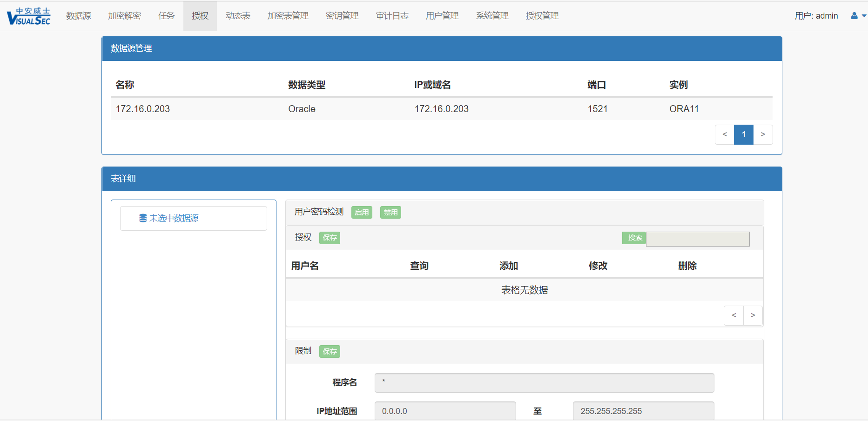This screenshot has width=868, height=421.
Task: Focus the IP range end field 255.255.255.255
Action: pos(643,411)
